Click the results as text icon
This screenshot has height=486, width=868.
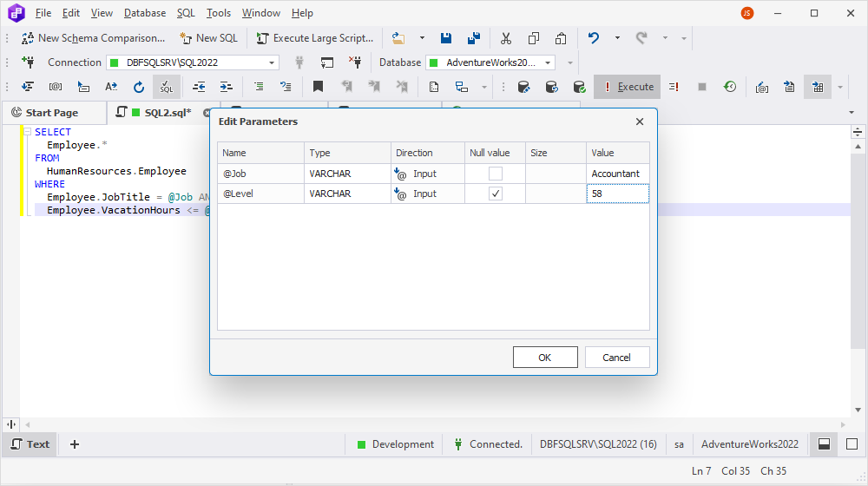pos(789,87)
